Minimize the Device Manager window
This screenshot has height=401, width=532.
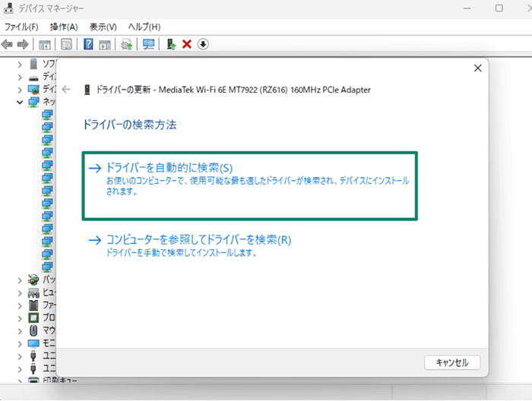pyautogui.click(x=467, y=8)
